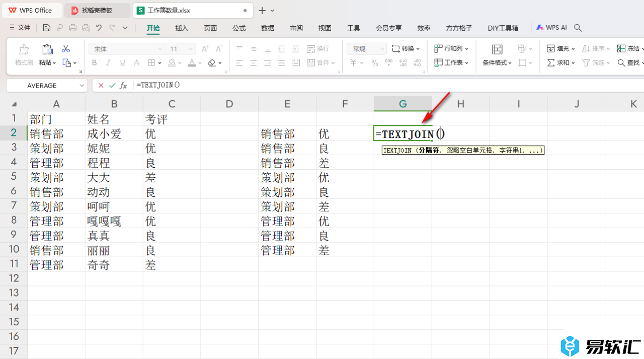The width and height of the screenshot is (644, 359).
Task: Click the WPS AI button
Action: 551,28
